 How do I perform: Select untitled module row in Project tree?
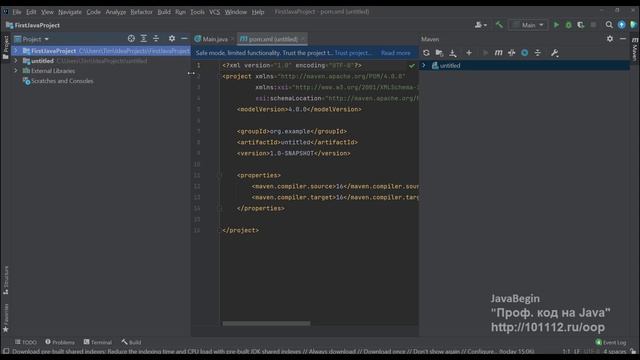pos(101,61)
